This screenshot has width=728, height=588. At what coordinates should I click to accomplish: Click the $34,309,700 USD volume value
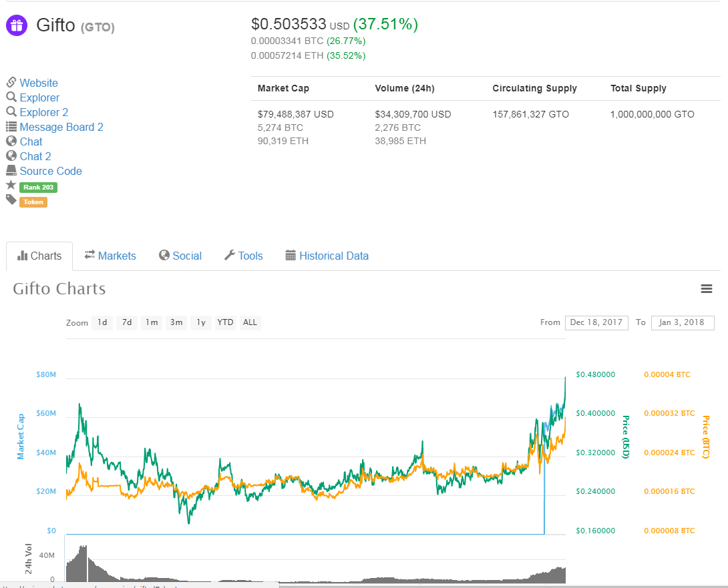413,114
